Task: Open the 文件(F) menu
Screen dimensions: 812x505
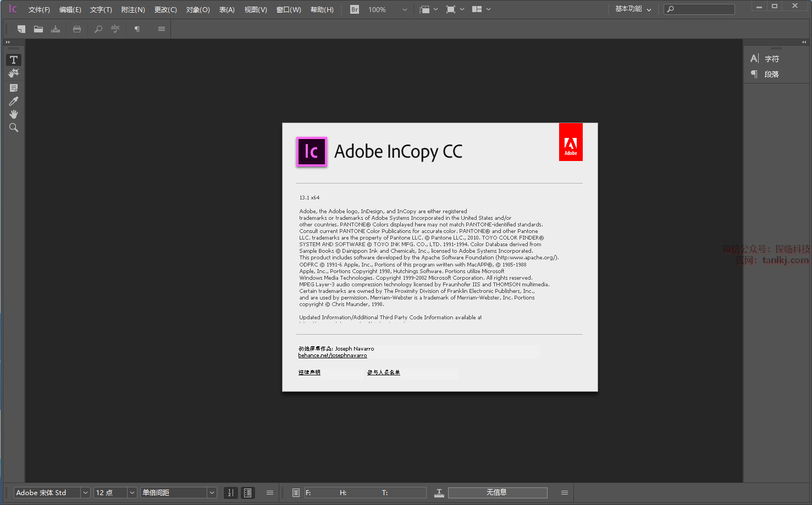Action: click(x=39, y=9)
